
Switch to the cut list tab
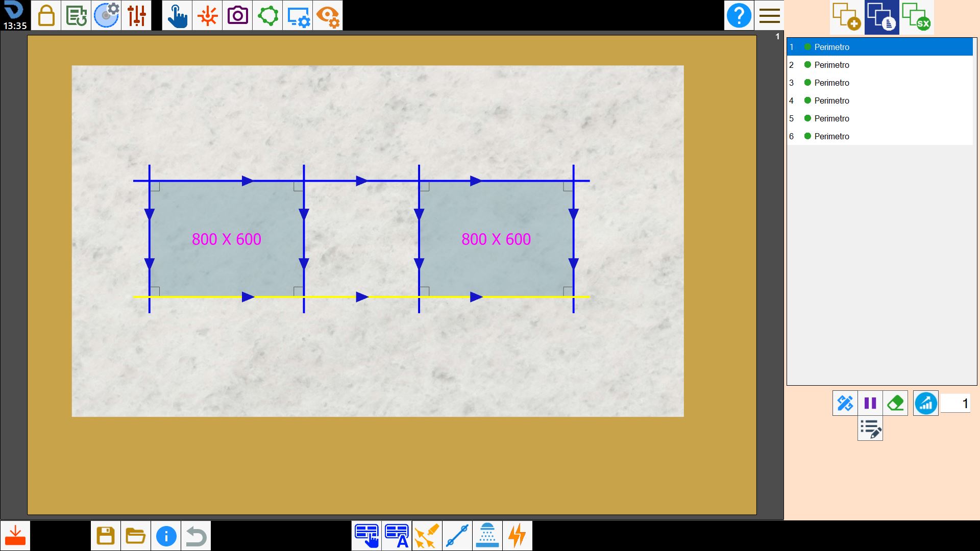881,17
